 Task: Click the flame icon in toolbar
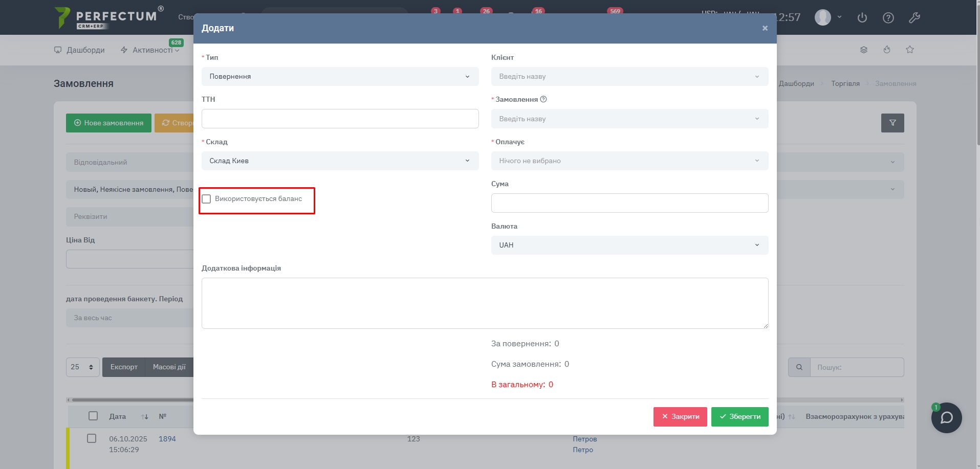887,50
